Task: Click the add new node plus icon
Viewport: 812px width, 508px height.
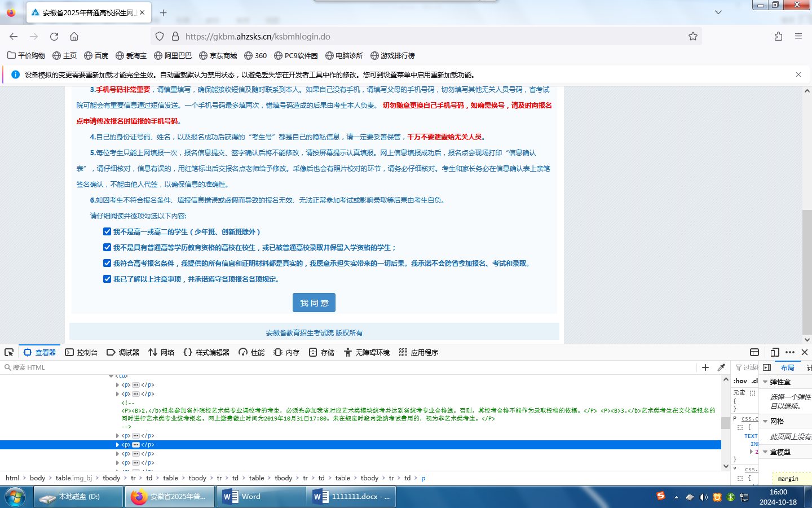Action: [705, 367]
